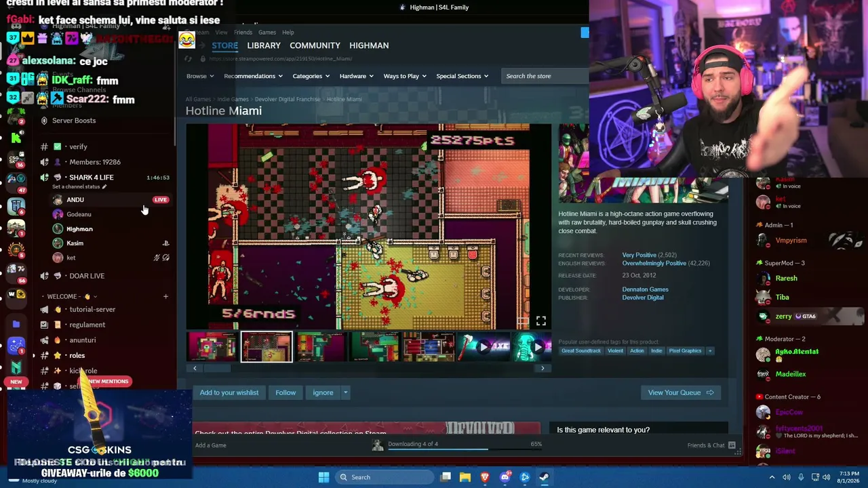Expand the Recommendations dropdown

click(x=253, y=76)
